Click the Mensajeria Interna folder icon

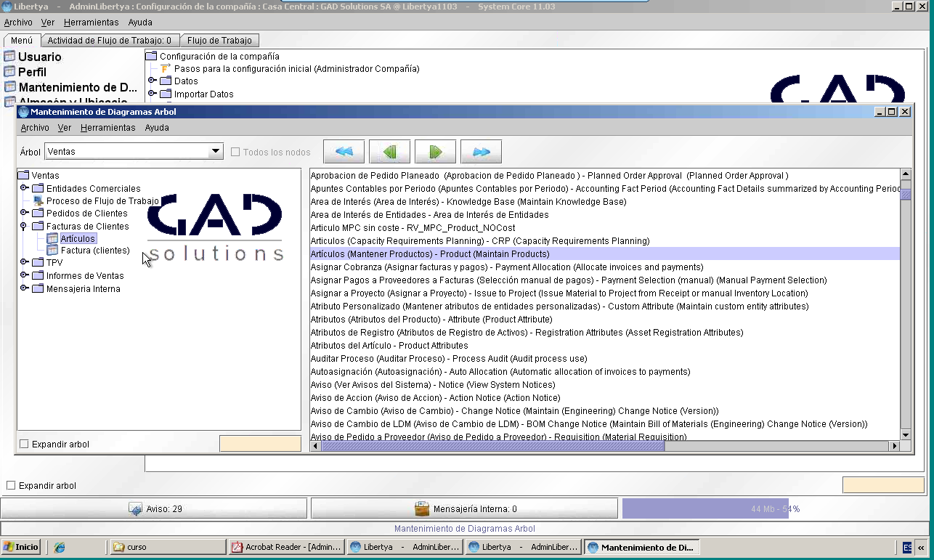point(38,288)
